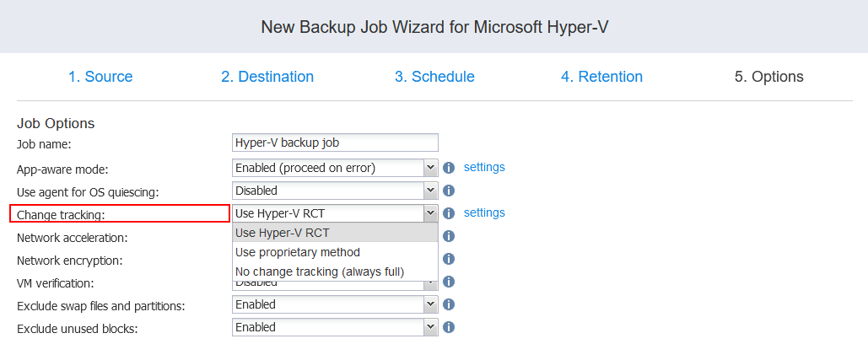868x344 pixels.
Task: Open info icon beside Change tracking
Action: 449,213
